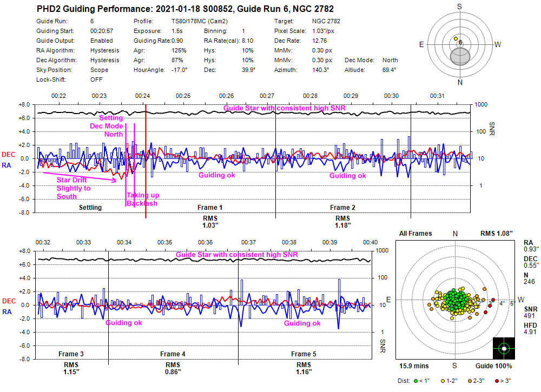Click the Frame 3 label
This screenshot has width=541, height=392.
pos(71,354)
